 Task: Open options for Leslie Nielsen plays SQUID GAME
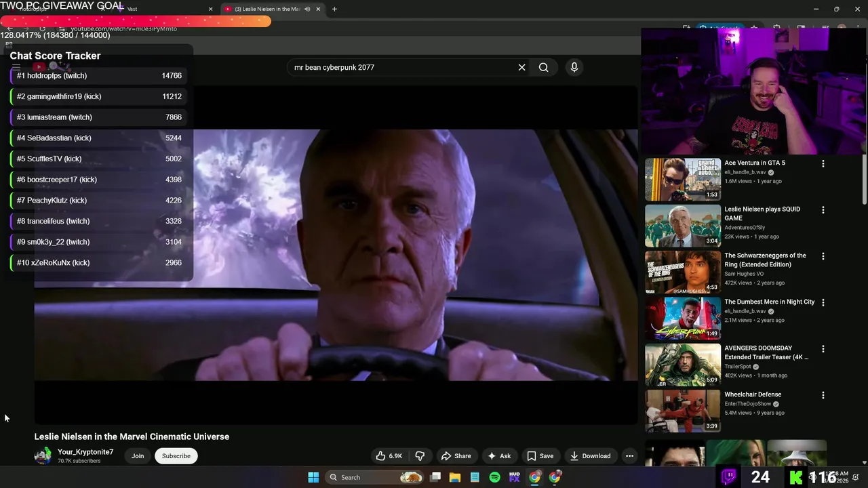(x=823, y=210)
